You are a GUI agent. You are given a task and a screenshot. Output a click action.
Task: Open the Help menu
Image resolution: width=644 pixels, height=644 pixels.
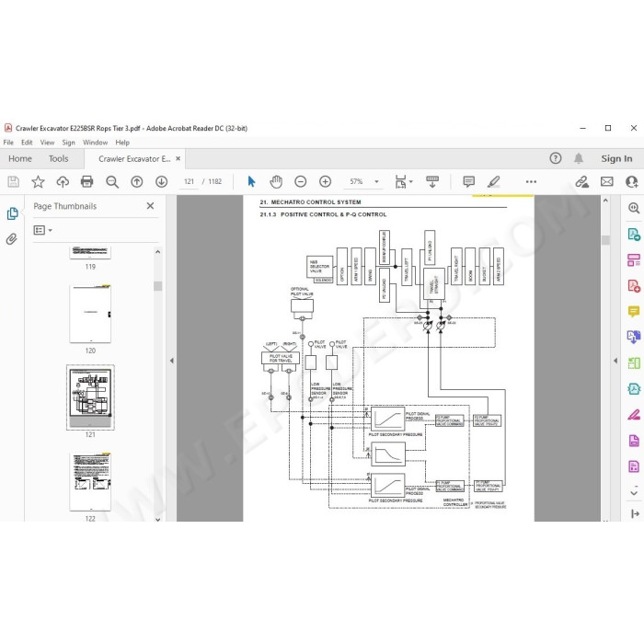pyautogui.click(x=122, y=142)
